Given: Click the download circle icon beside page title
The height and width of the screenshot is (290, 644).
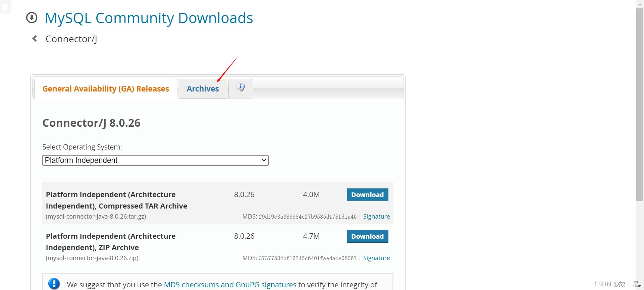Looking at the screenshot, I should (32, 18).
